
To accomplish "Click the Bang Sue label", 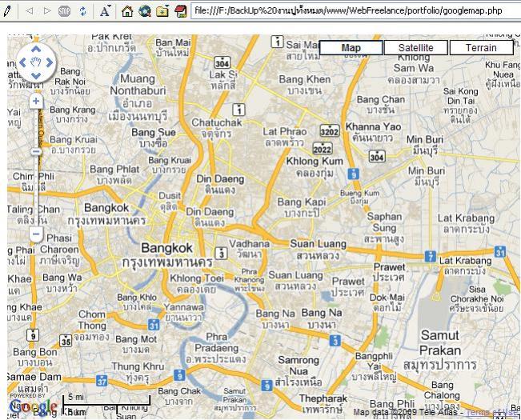I will click(x=154, y=138).
